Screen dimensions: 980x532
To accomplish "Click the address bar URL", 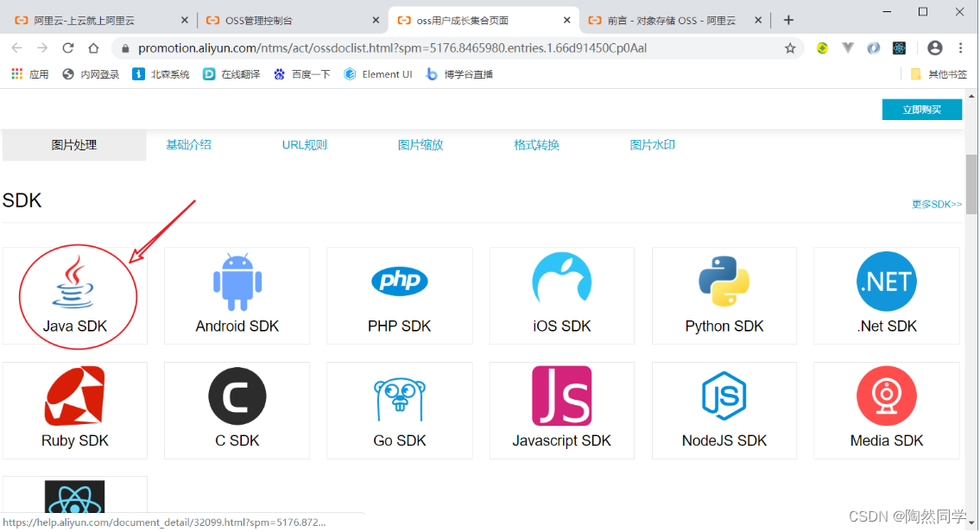I will click(393, 48).
